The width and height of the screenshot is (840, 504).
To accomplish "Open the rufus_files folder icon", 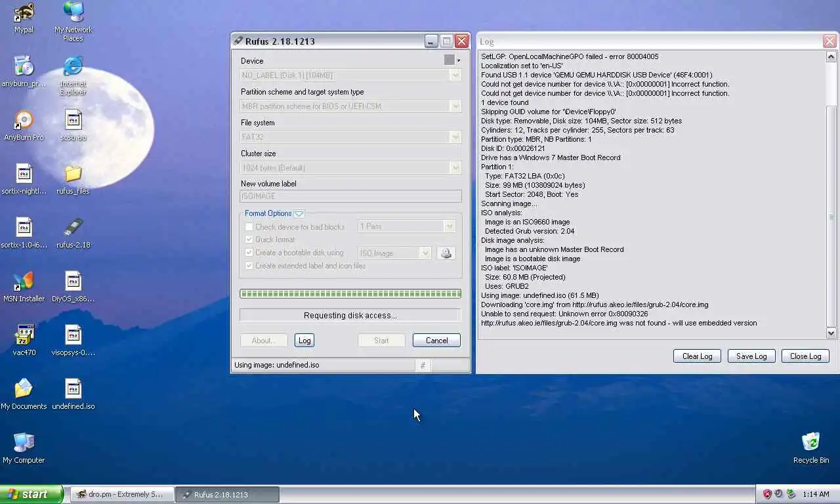I will point(73,173).
